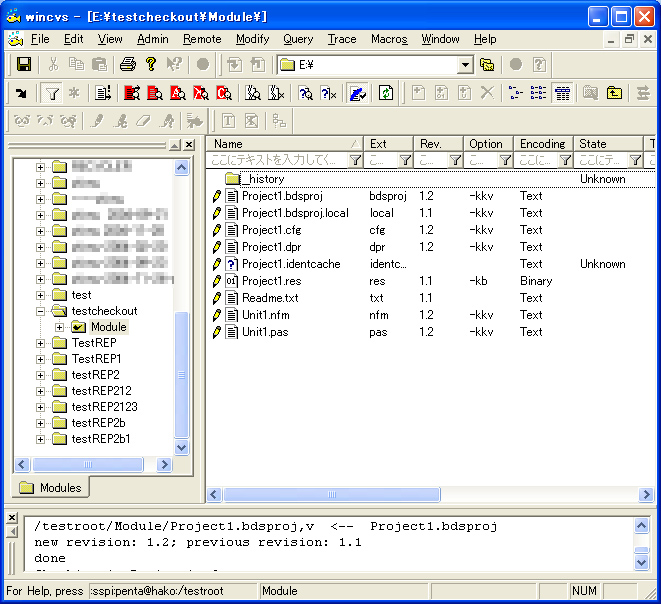Image resolution: width=661 pixels, height=604 pixels.
Task: Expand the testREP2b1 folder node
Action: 40,439
